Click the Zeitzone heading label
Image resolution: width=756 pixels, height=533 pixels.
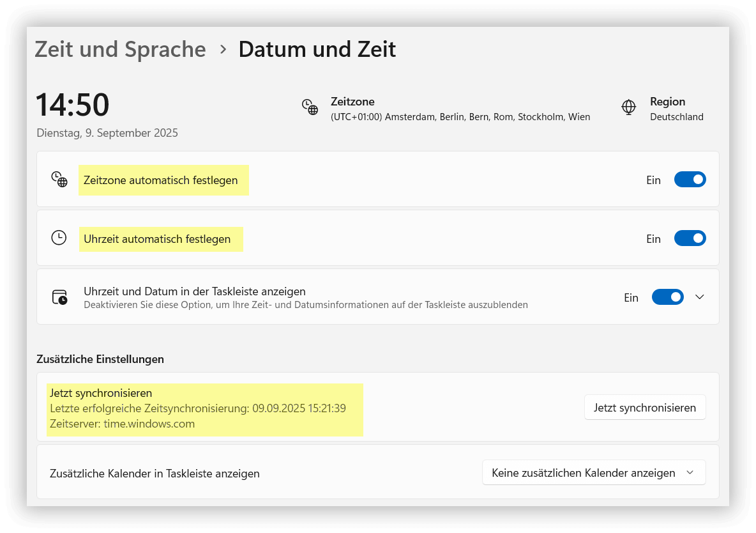pyautogui.click(x=352, y=102)
